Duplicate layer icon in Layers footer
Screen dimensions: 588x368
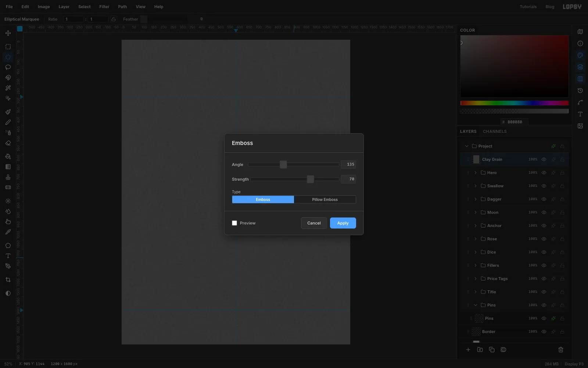(x=492, y=350)
